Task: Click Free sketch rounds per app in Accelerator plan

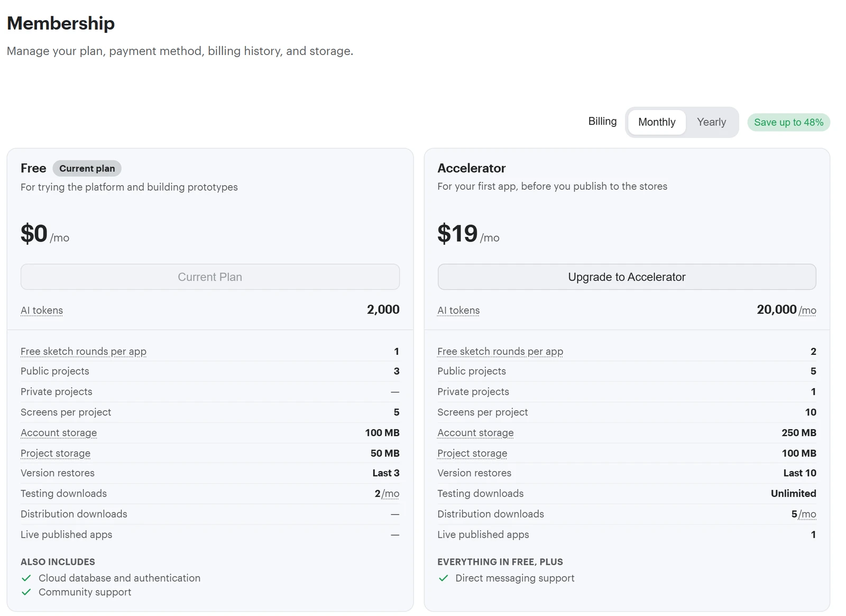Action: (x=500, y=351)
